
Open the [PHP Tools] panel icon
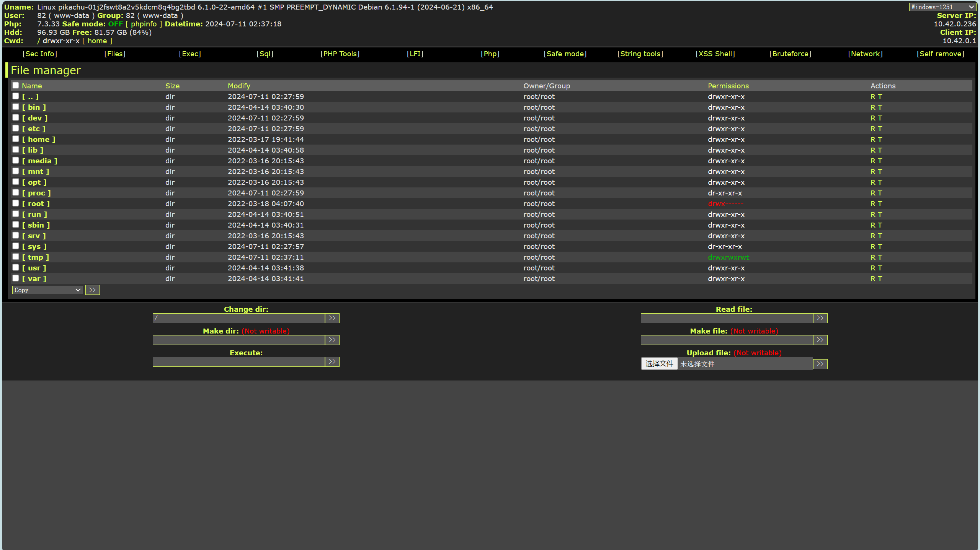tap(340, 53)
